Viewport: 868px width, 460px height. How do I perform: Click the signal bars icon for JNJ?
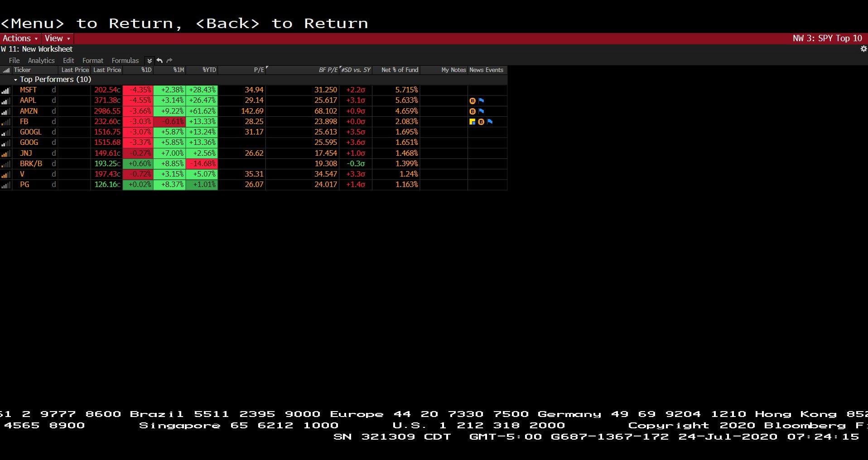6,153
